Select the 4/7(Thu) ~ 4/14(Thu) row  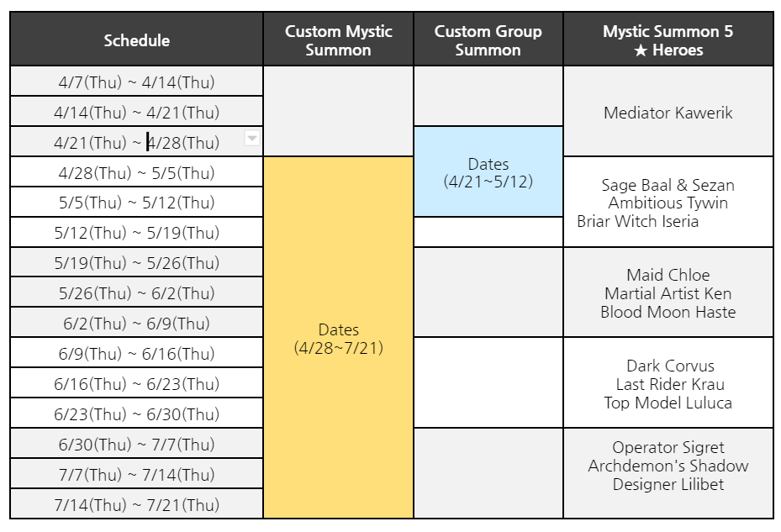point(136,82)
